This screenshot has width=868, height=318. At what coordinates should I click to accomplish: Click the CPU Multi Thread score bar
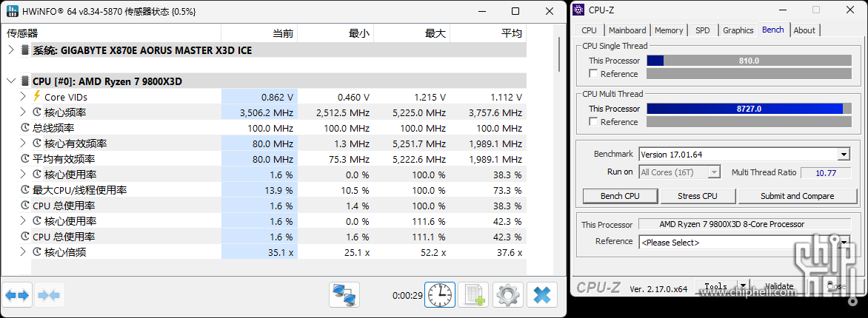click(748, 109)
